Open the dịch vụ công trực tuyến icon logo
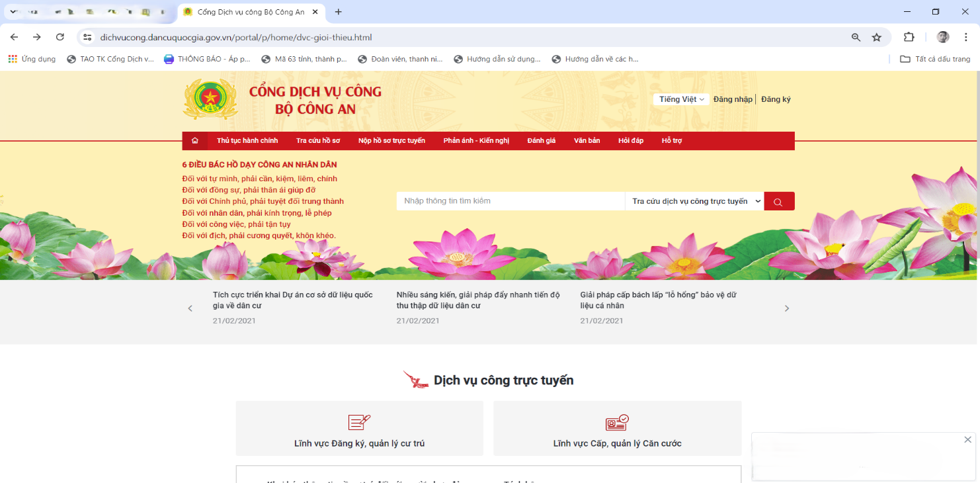Viewport: 980px width, 483px height. [x=416, y=380]
